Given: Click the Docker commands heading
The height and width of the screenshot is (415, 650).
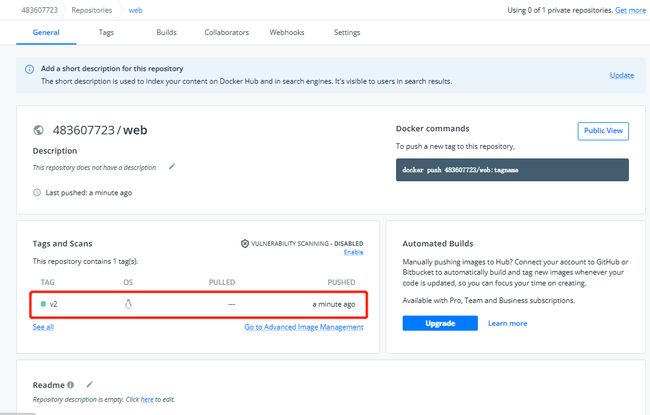Looking at the screenshot, I should pos(432,129).
